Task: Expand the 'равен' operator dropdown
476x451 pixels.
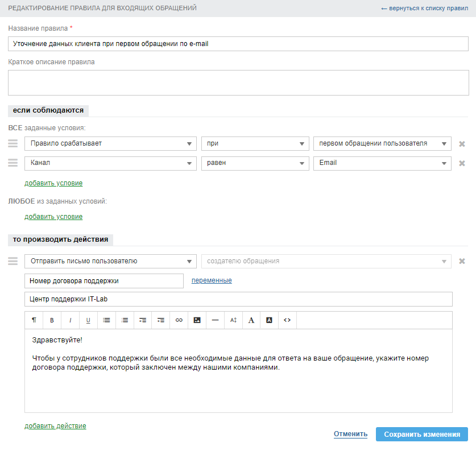Action: [x=255, y=163]
